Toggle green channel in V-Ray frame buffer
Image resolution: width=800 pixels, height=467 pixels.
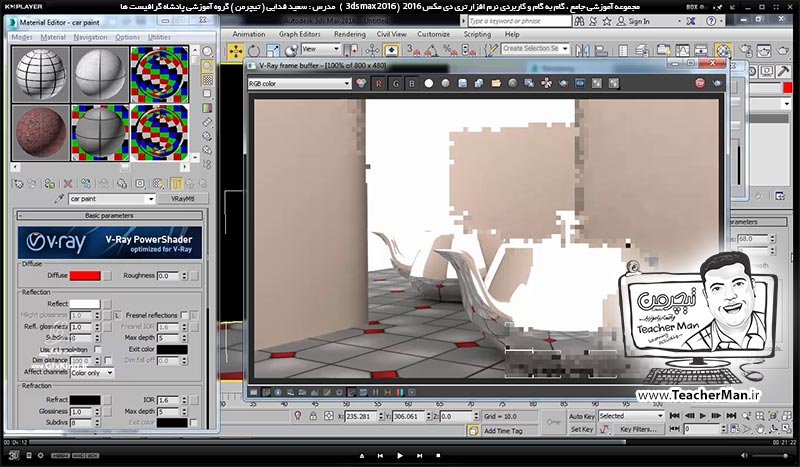click(395, 84)
